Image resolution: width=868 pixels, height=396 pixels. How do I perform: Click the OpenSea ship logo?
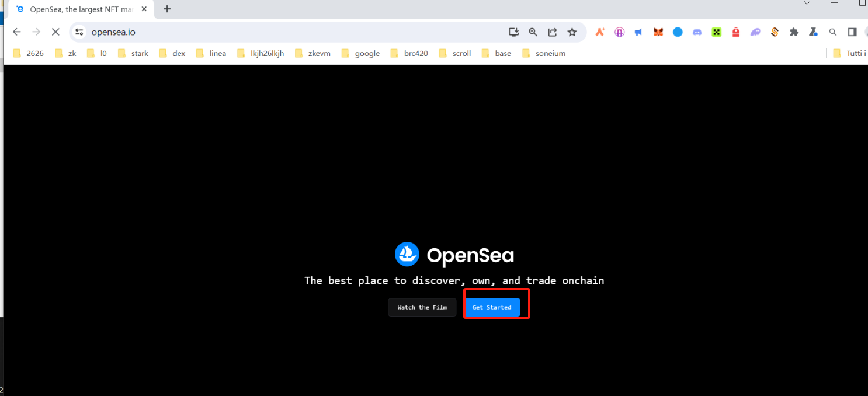point(407,255)
